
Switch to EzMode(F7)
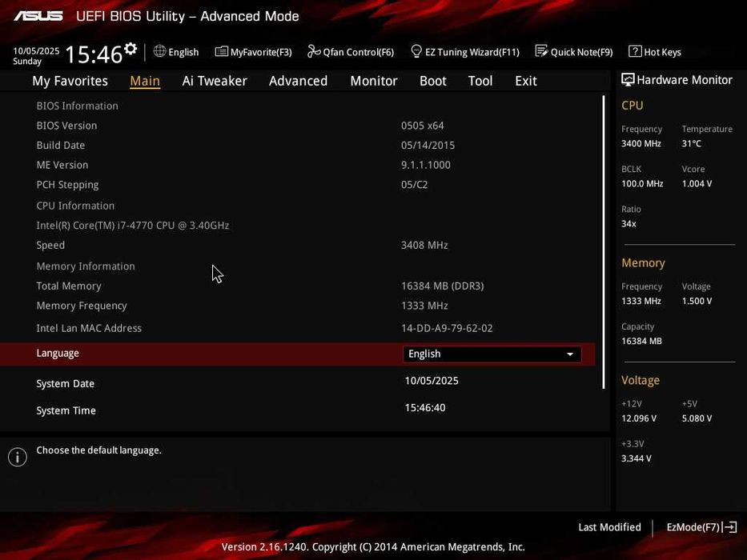(701, 527)
